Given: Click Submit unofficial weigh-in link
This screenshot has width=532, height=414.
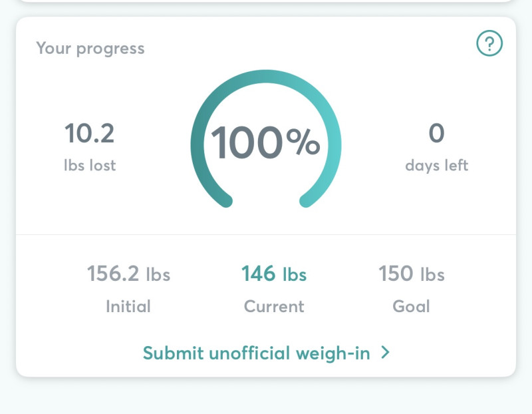Looking at the screenshot, I should [x=257, y=353].
